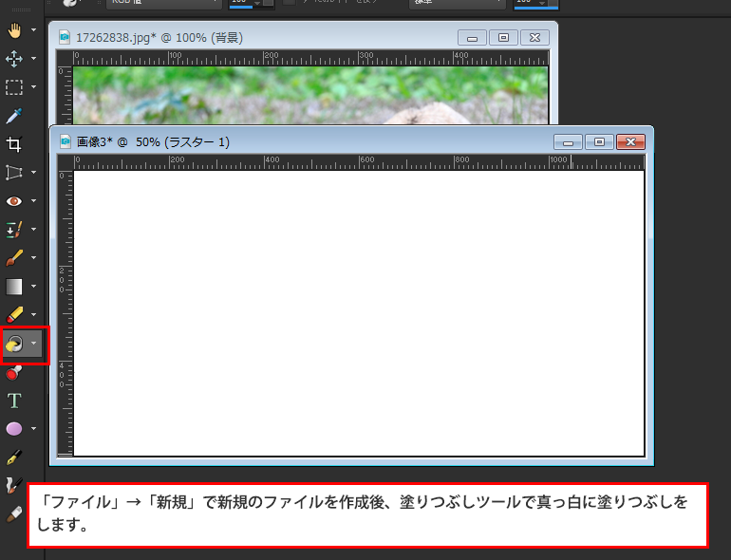This screenshot has height=560, width=731.
Task: Click the 画像3* @ 50% (ラスター 1) title
Action: click(154, 141)
